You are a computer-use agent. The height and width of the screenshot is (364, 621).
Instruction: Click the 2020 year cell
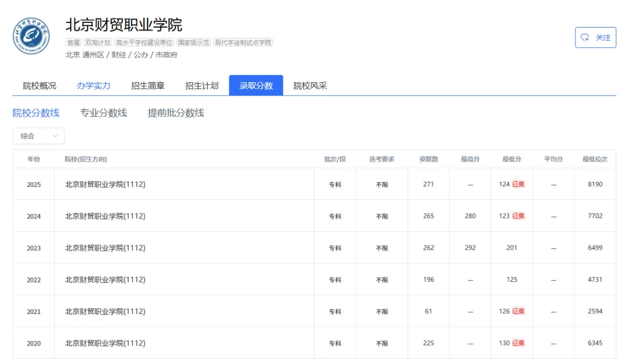coord(34,343)
